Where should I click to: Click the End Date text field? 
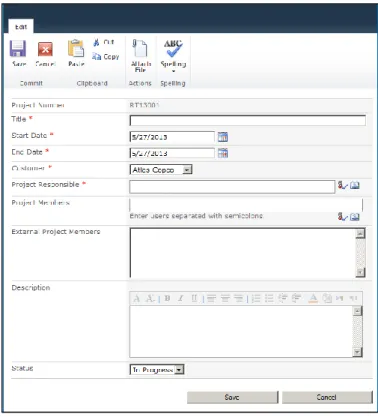[172, 153]
